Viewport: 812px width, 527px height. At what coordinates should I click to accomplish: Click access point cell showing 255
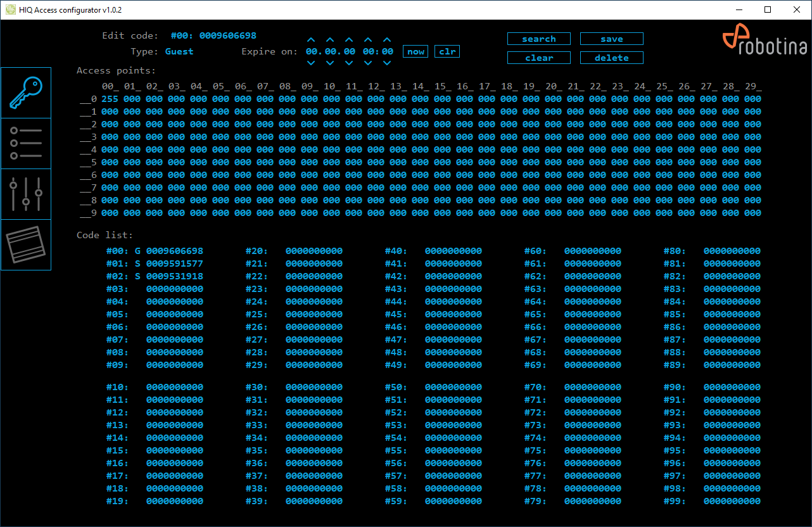point(110,99)
